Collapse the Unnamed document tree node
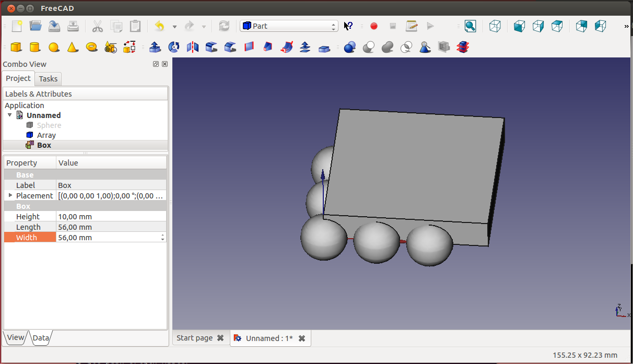The image size is (633, 364). click(x=9, y=115)
